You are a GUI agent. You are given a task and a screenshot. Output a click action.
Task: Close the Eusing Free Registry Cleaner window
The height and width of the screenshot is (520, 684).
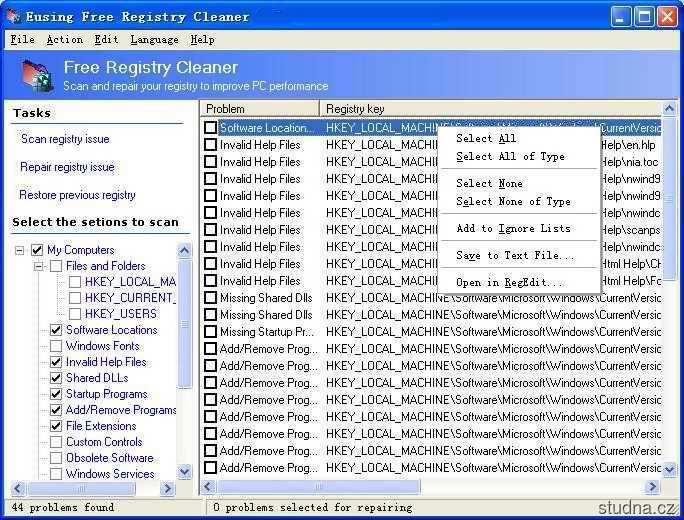668,17
